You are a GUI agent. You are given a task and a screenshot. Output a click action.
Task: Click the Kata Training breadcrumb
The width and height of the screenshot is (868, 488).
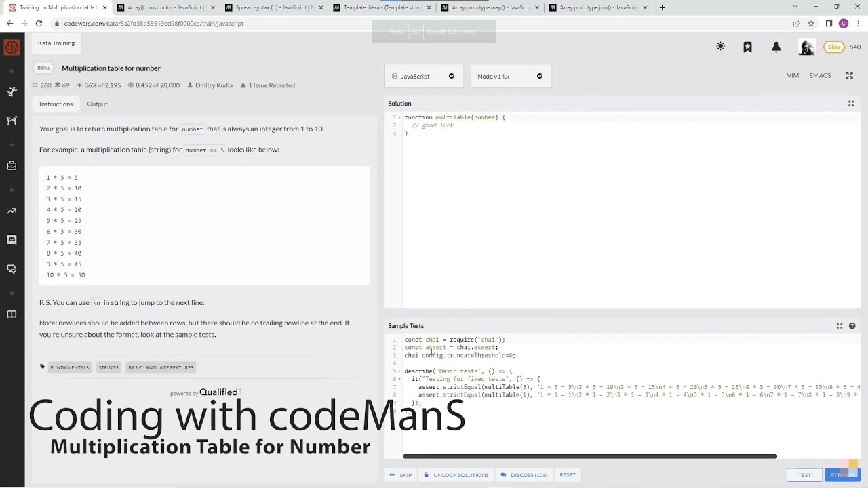(x=56, y=43)
